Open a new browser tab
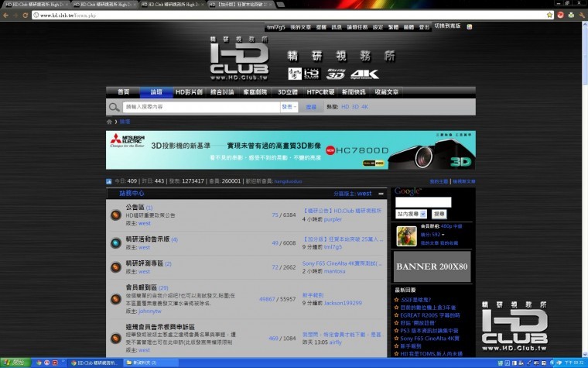Viewport: 588px width, 368px height. pyautogui.click(x=281, y=5)
